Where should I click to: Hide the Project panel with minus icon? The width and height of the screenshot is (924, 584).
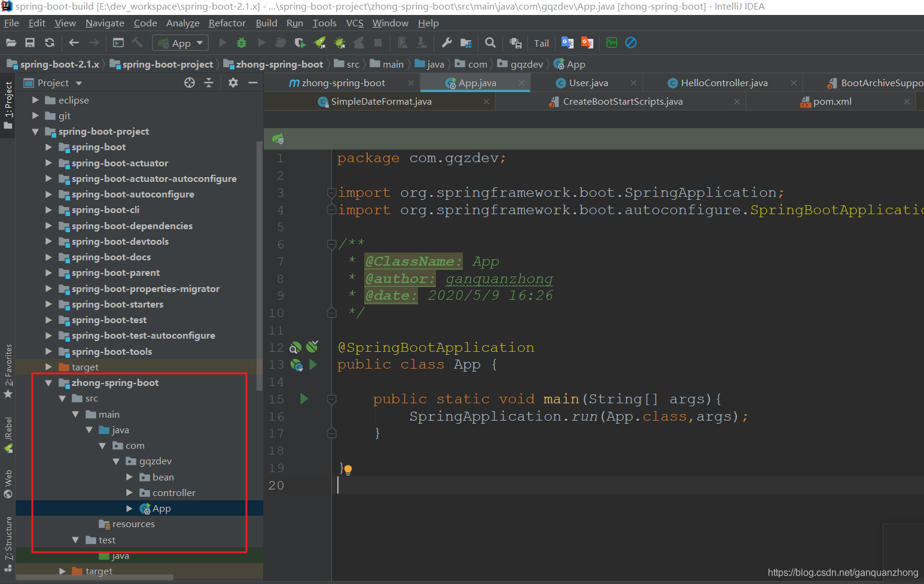(253, 83)
